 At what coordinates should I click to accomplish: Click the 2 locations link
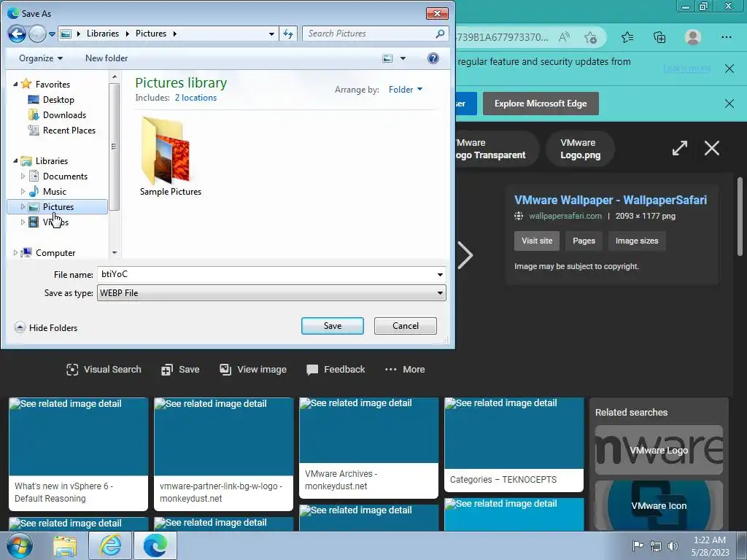tap(196, 98)
